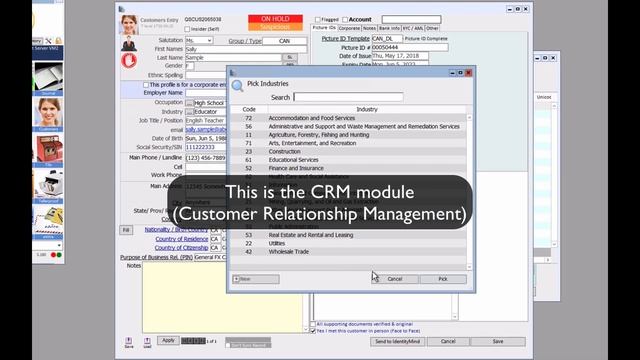Open the Country of Citizenship link
The image size is (640, 360).
click(181, 248)
